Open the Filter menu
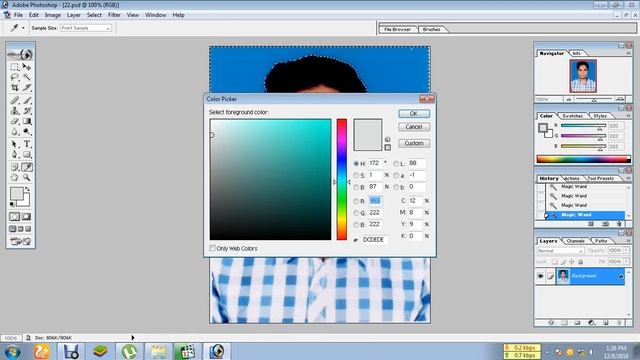This screenshot has width=640, height=360. click(x=114, y=15)
